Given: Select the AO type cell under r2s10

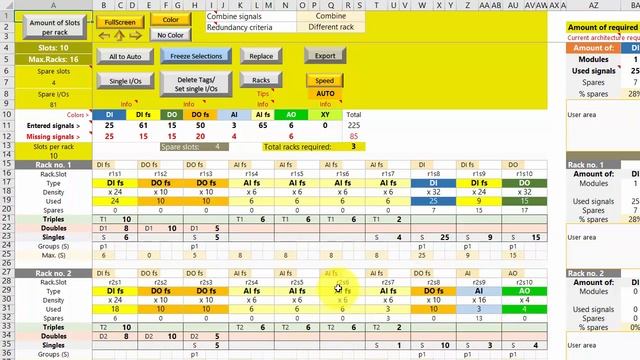Looking at the screenshot, I should click(524, 291).
